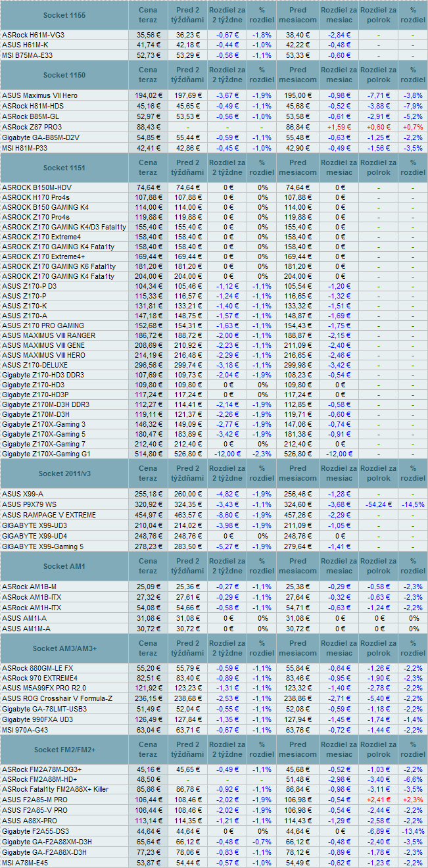This screenshot has height=868, width=428.
Task: Click the 296,56 € current price
Action: coord(148,365)
